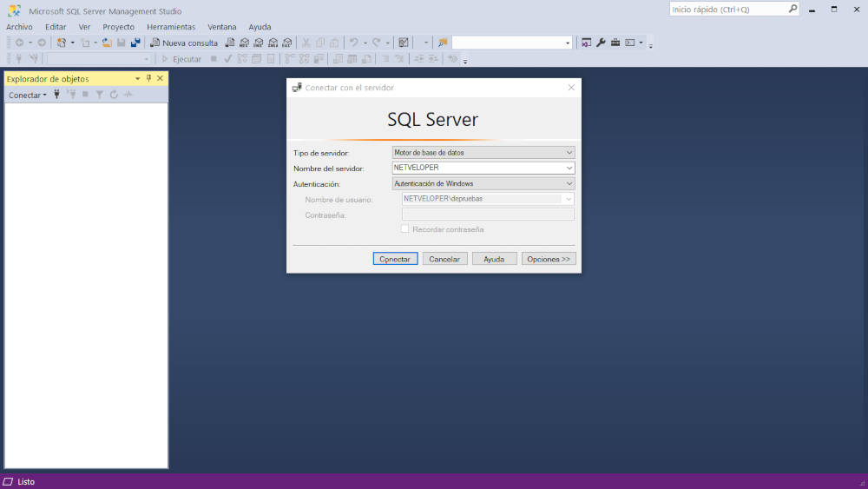Click the Opciones >> button

(x=549, y=259)
